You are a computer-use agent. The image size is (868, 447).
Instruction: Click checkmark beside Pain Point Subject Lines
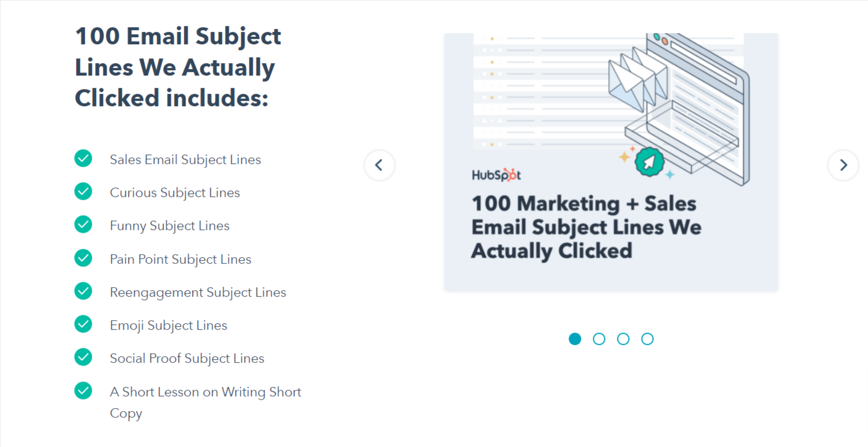[83, 258]
